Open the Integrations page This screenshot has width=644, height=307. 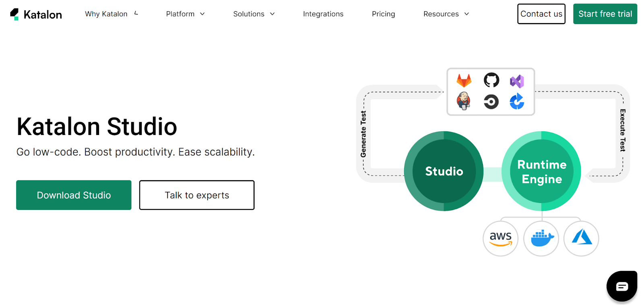click(323, 14)
